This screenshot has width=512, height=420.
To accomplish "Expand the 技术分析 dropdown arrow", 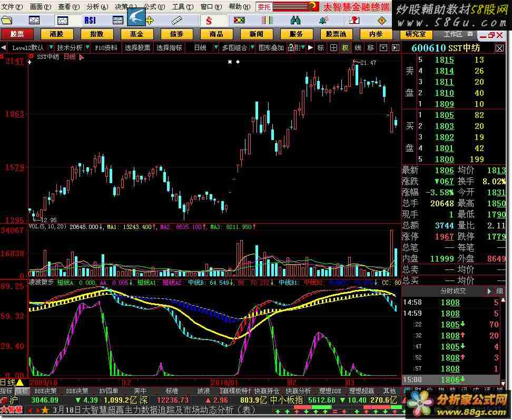I will coord(87,48).
